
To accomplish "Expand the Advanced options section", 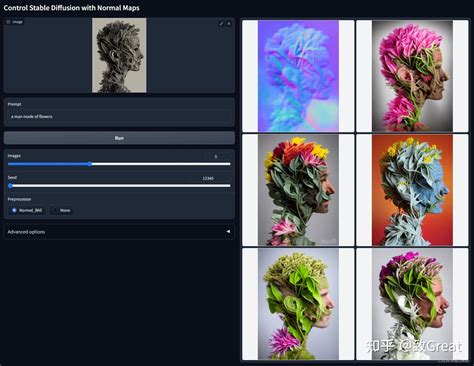I will (119, 232).
